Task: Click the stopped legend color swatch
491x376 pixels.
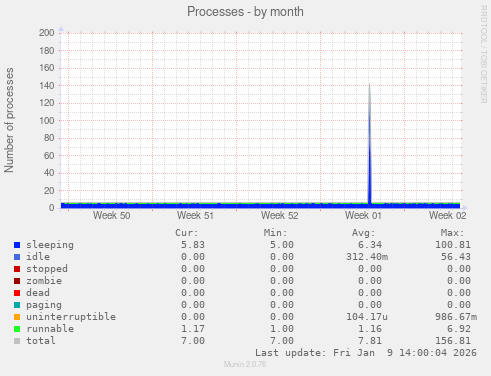Action: (x=17, y=269)
